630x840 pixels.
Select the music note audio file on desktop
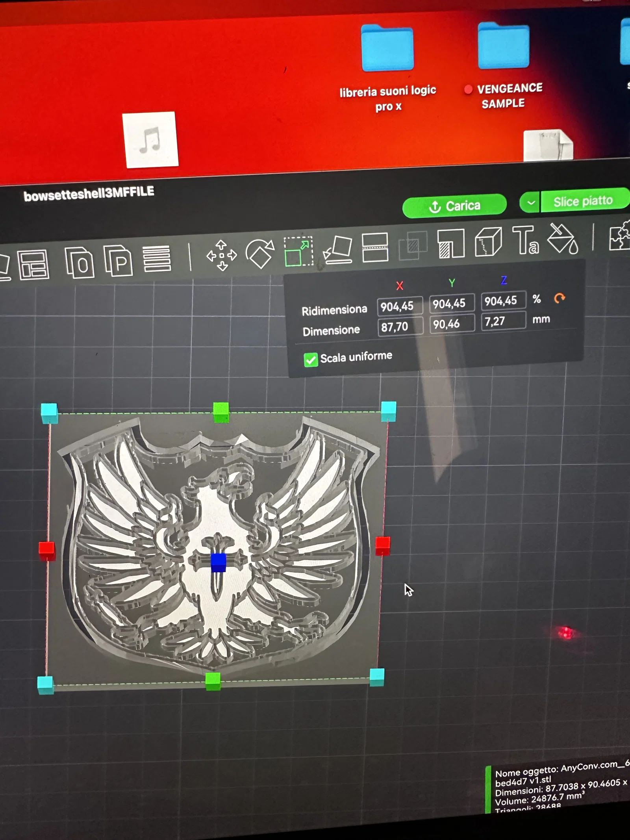[x=150, y=139]
